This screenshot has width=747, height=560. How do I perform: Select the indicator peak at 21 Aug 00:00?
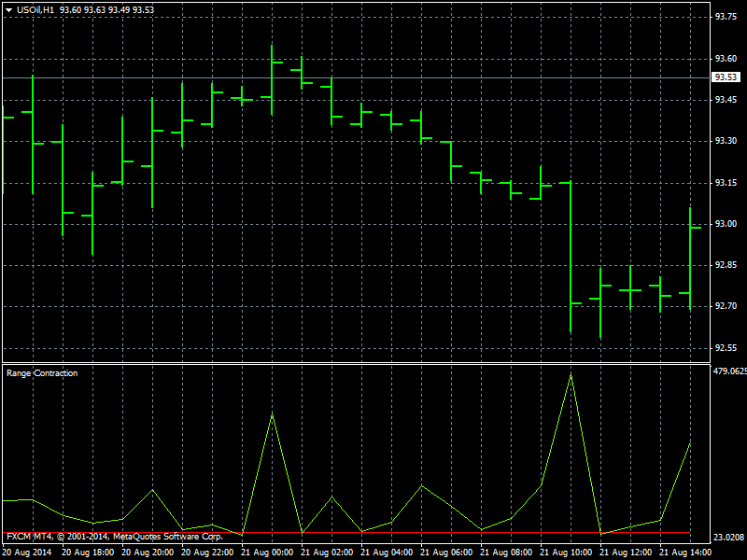(272, 414)
